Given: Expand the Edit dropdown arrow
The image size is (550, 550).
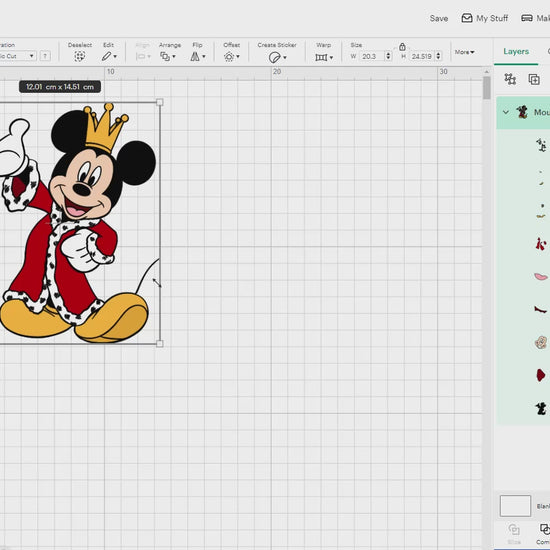Looking at the screenshot, I should 115,56.
